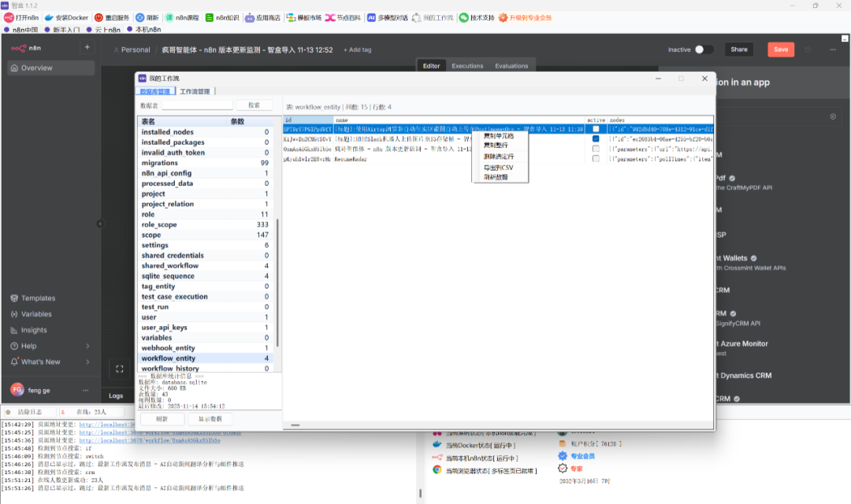
Task: Open the 应用商店 app store
Action: [262, 17]
